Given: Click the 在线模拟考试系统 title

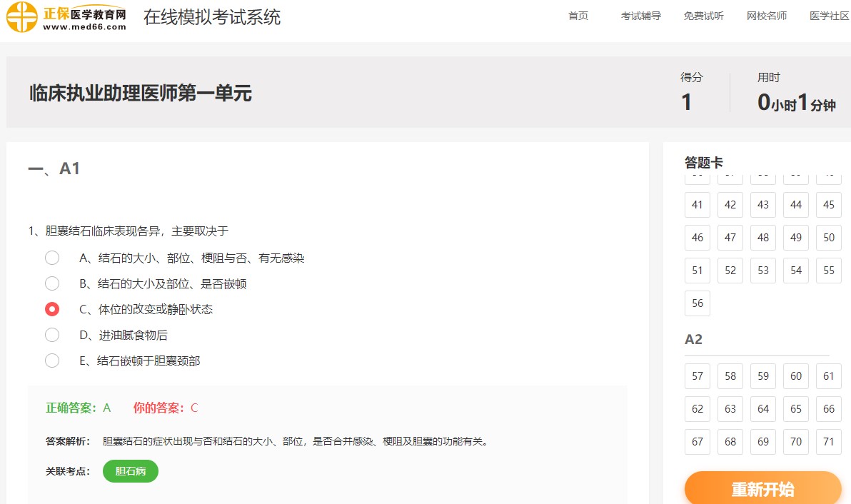Looking at the screenshot, I should (x=212, y=16).
